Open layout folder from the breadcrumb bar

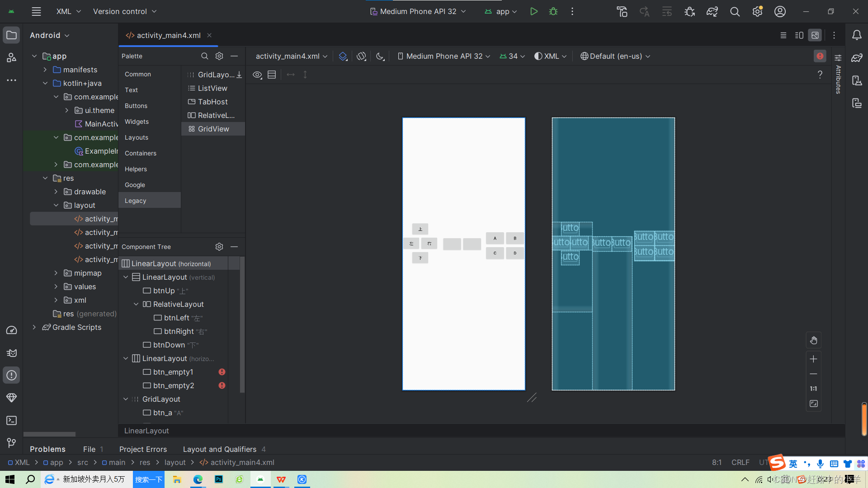pos(175,462)
